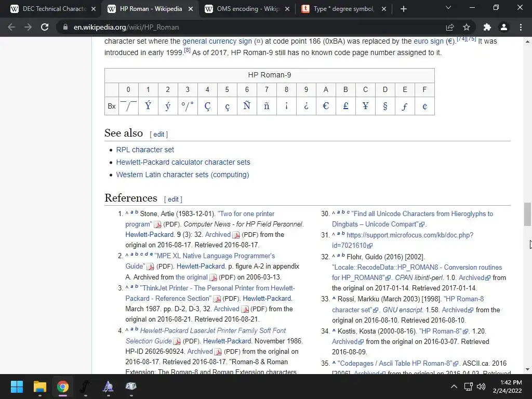The height and width of the screenshot is (399, 532).
Task: Bookmark this page with the star
Action: tap(467, 27)
